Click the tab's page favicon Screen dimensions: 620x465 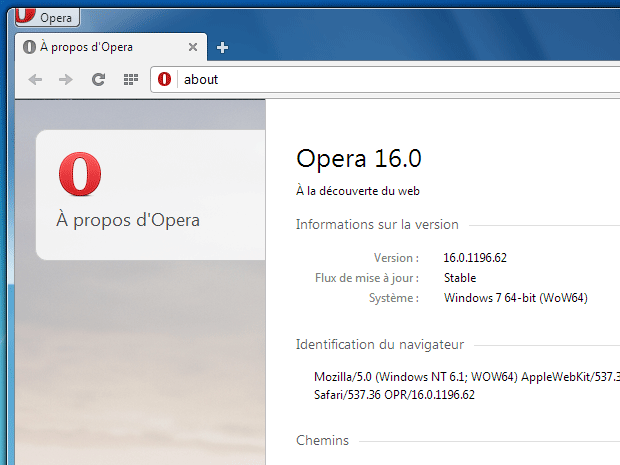click(x=29, y=47)
